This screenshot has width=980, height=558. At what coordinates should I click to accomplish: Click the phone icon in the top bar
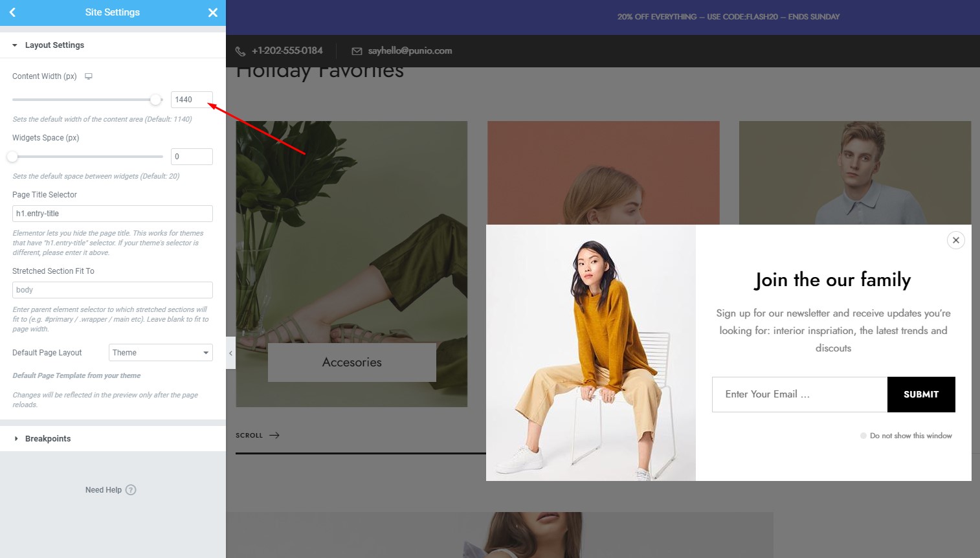tap(240, 51)
